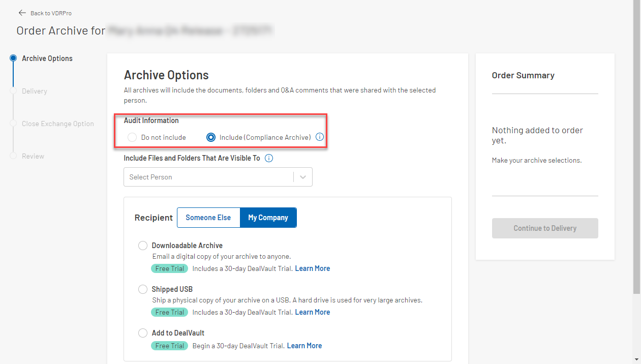Click the Continue to Delivery button
Screen dimensions: 641x364
tap(545, 228)
